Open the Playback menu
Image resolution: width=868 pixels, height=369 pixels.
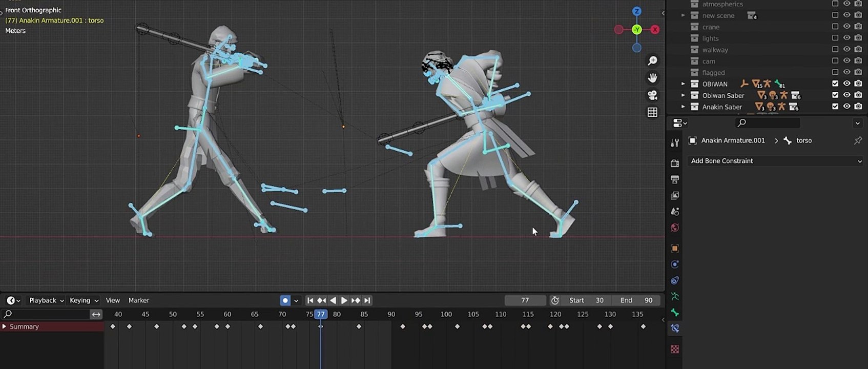point(46,300)
